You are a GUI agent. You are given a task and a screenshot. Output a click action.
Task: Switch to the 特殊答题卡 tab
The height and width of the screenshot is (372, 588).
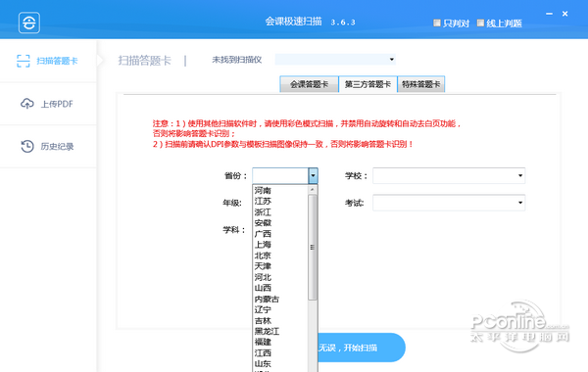(420, 84)
